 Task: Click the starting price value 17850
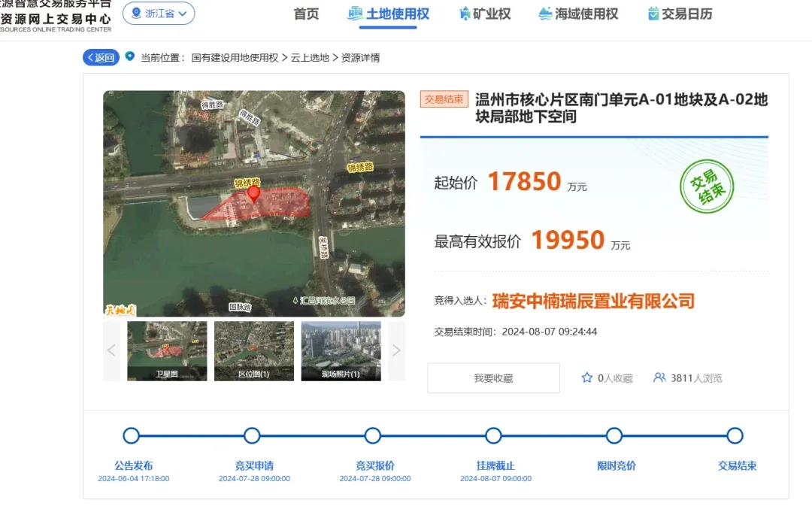(x=525, y=182)
